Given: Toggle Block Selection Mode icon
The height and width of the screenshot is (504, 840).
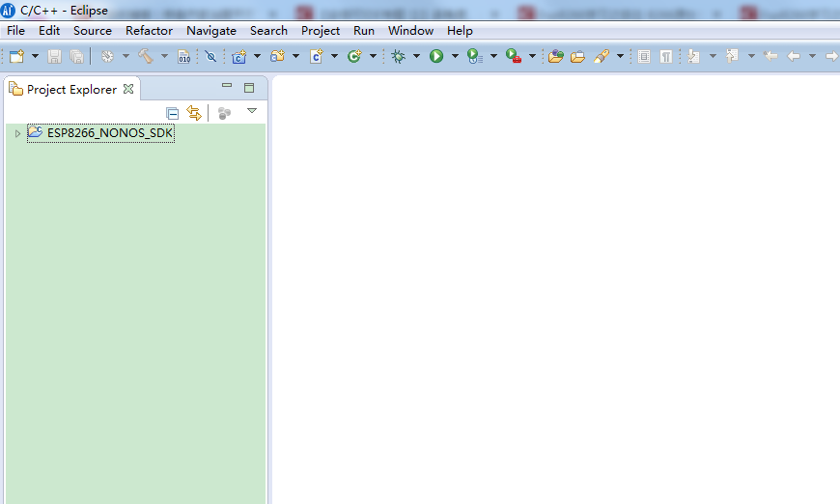Looking at the screenshot, I should 644,56.
